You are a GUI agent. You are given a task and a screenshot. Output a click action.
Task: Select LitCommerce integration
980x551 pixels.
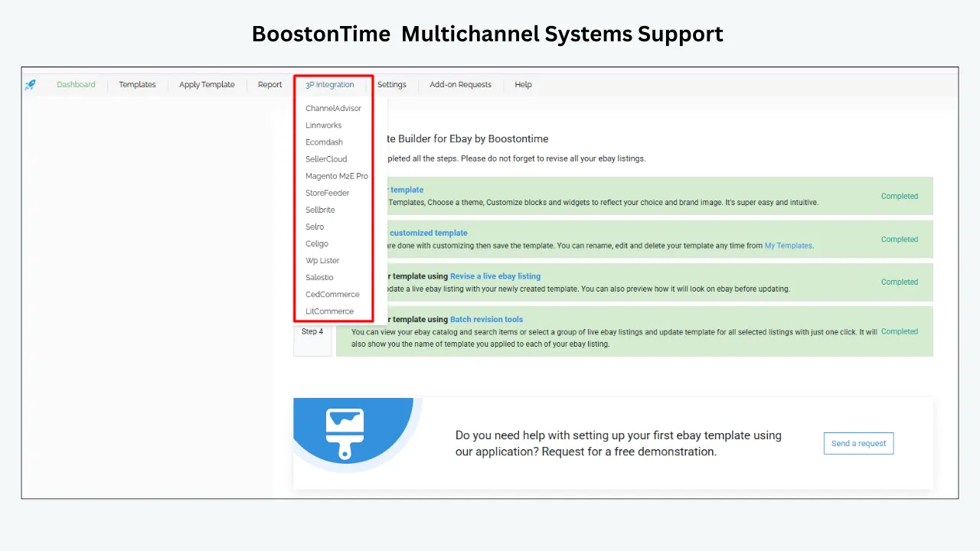point(329,311)
